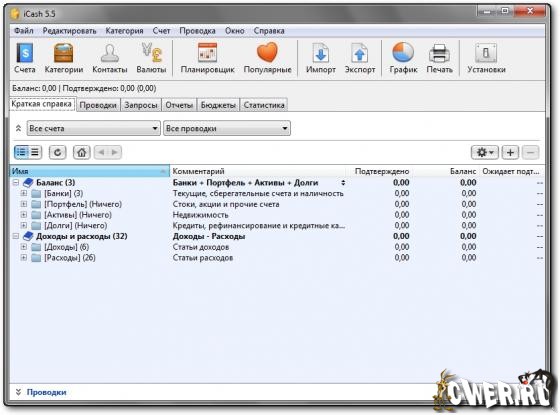The width and height of the screenshot is (560, 415).
Task: Click the plus add button
Action: point(510,152)
